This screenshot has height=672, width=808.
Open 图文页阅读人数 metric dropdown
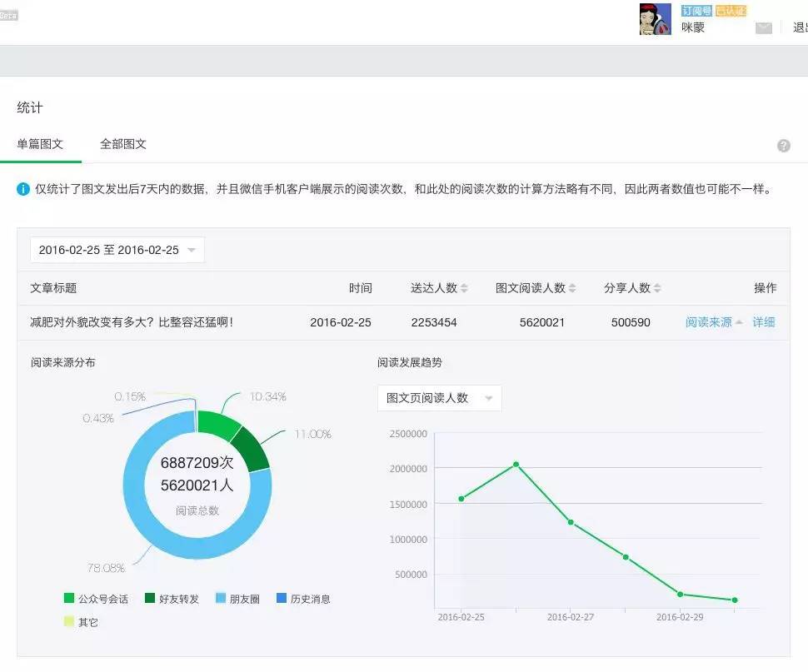440,398
